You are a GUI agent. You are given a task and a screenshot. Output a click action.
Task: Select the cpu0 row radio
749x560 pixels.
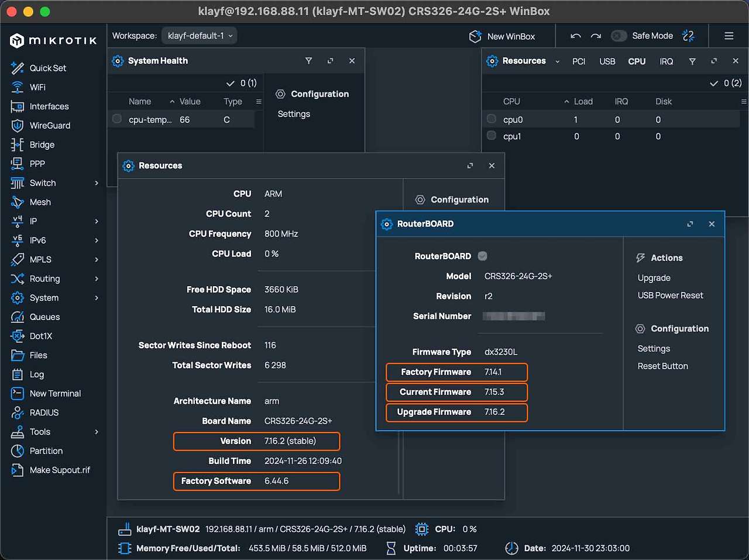(492, 119)
